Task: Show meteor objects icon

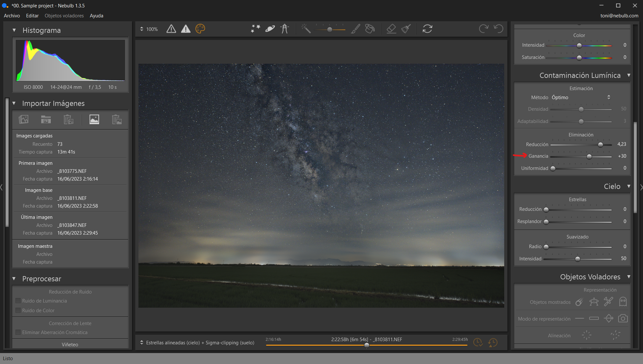Action: coord(579,302)
